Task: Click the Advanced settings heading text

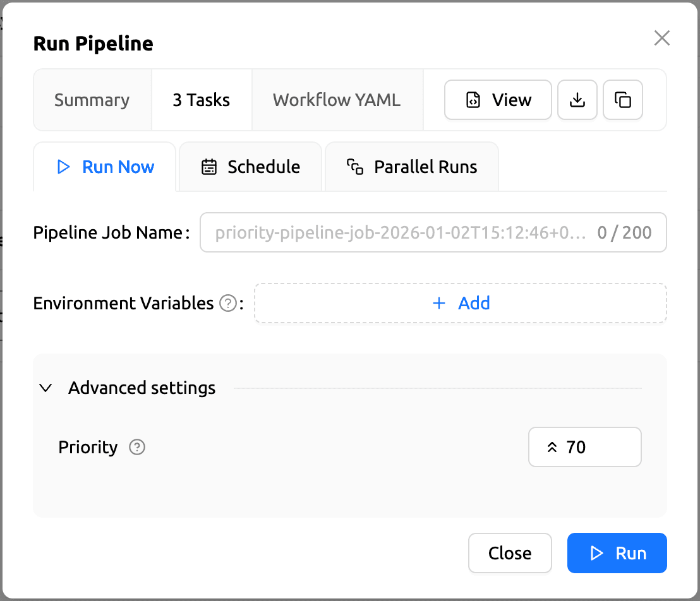Action: (x=142, y=388)
